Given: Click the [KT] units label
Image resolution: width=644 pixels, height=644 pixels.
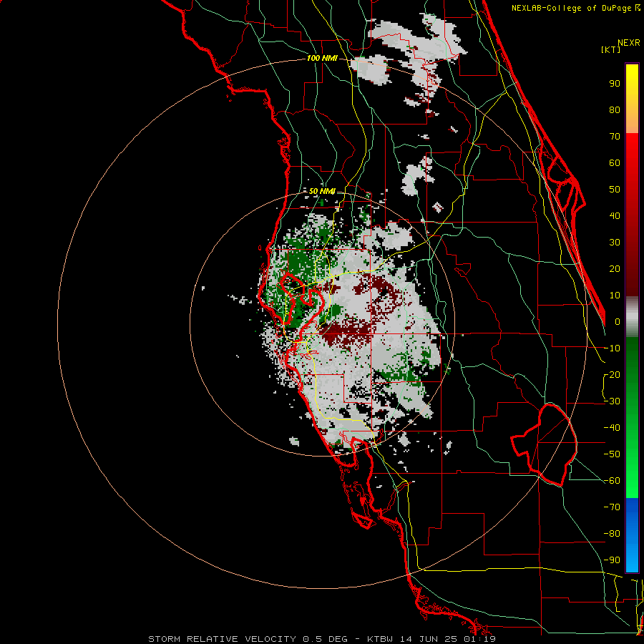Looking at the screenshot, I should [611, 49].
